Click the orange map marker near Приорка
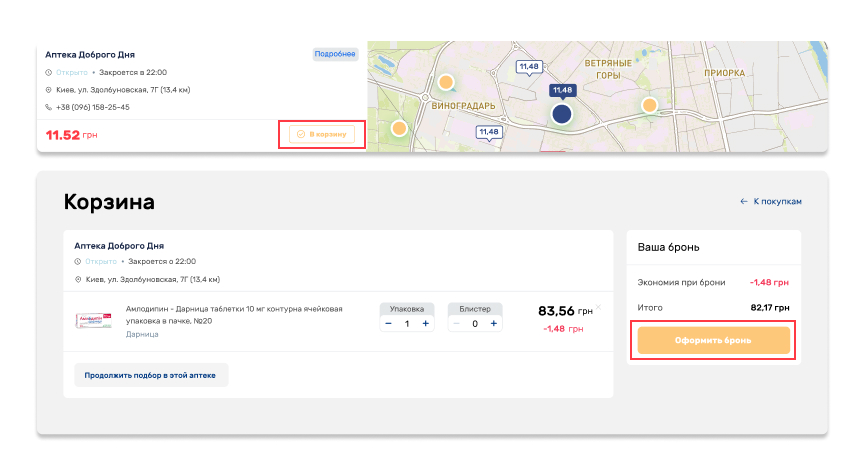The width and height of the screenshot is (864, 476). 649,105
